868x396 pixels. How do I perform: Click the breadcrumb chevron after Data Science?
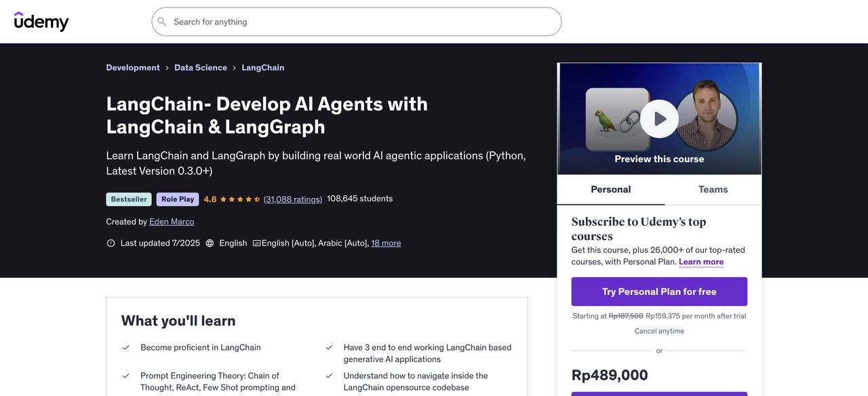(x=235, y=68)
